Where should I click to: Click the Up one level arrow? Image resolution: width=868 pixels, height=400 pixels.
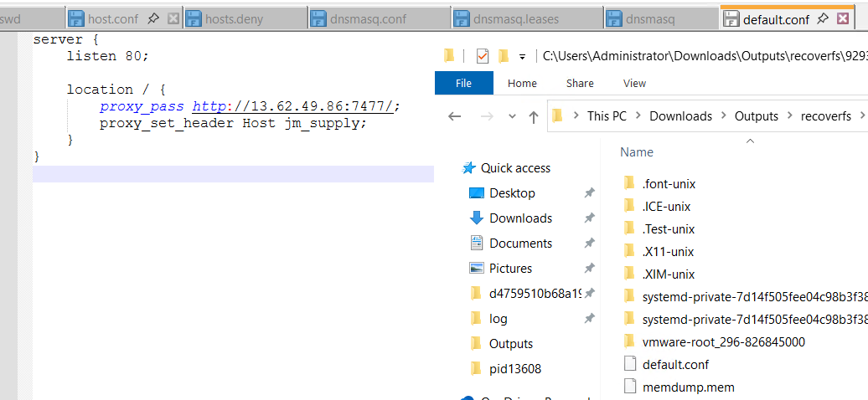tap(533, 117)
